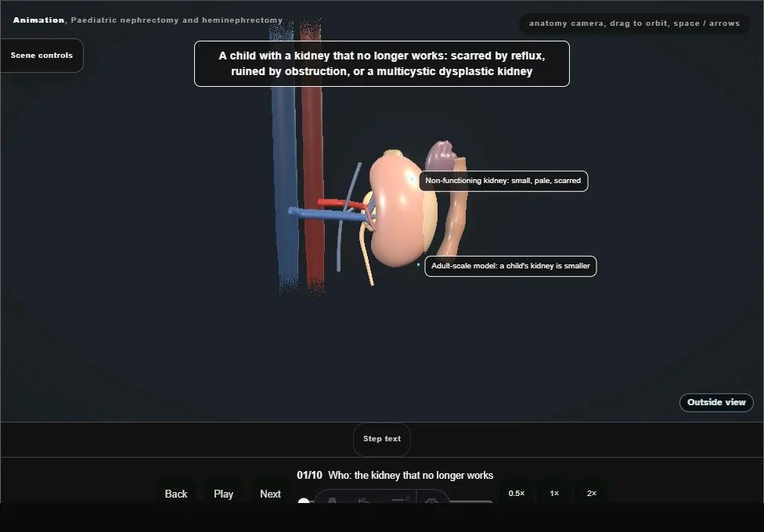
Task: Click the 'anatomy camera, drag to orbit' hint
Action: tap(634, 23)
